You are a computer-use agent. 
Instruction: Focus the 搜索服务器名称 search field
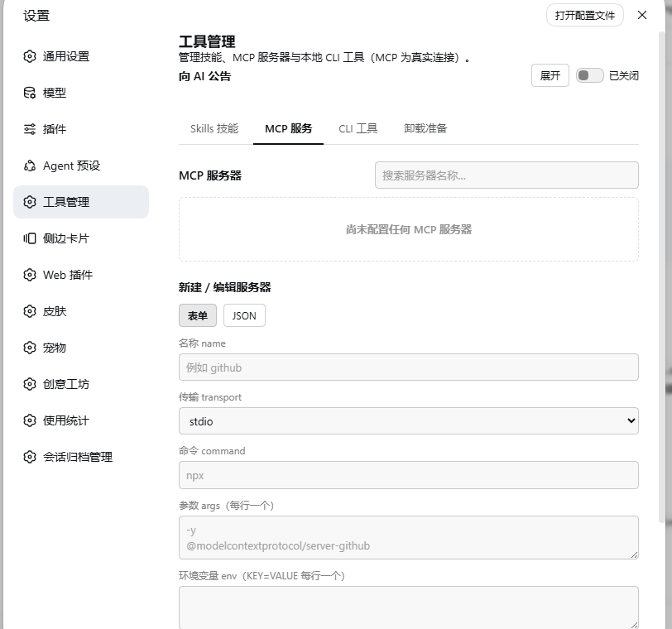[x=506, y=175]
